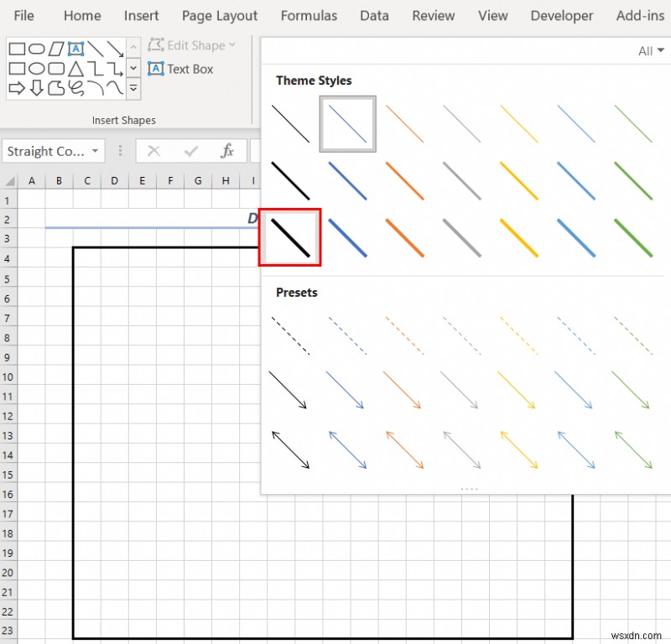Open the All styles dropdown

(x=651, y=50)
